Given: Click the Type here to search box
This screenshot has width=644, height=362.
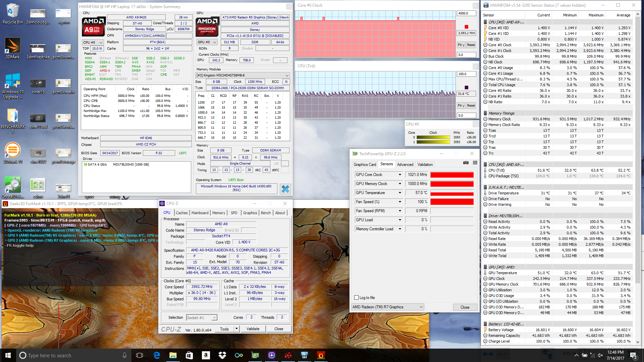Looking at the screenshot, I should pos(73,355).
